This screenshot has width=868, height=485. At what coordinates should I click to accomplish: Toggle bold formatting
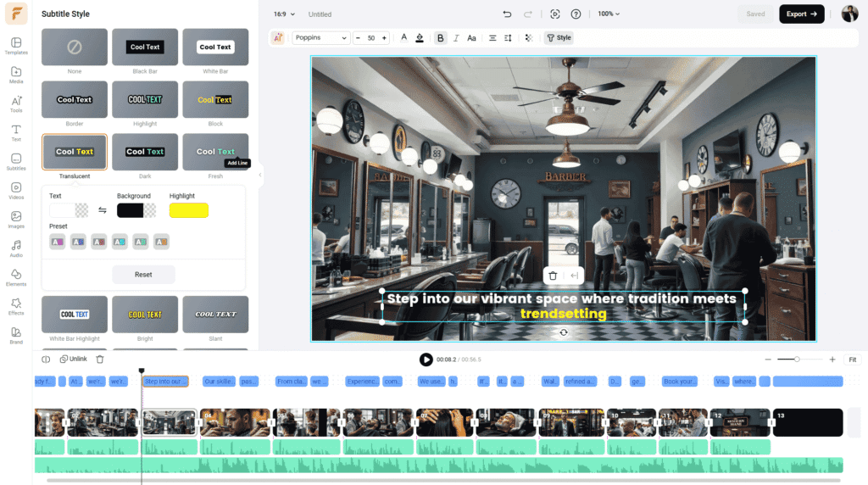[441, 37]
